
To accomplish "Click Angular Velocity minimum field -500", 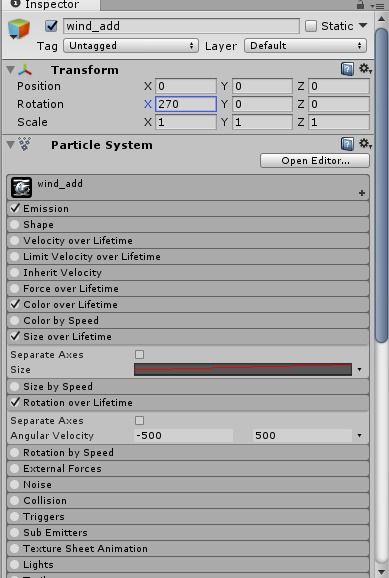I will click(183, 435).
